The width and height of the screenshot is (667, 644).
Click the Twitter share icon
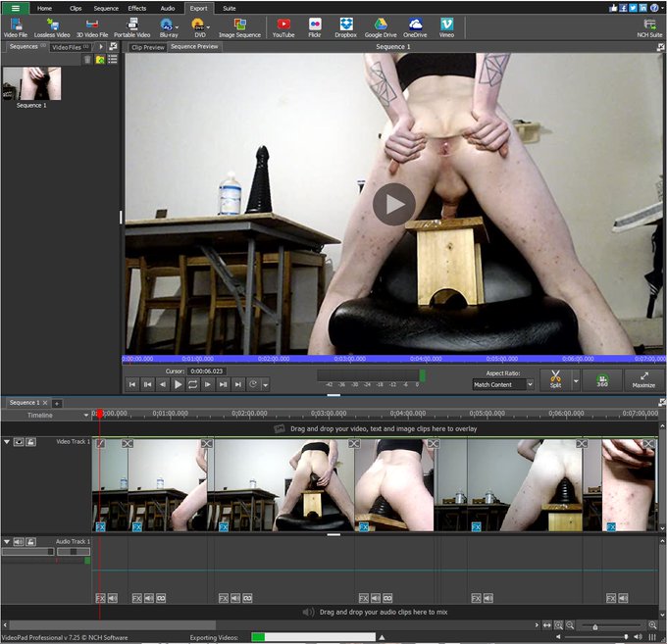633,8
